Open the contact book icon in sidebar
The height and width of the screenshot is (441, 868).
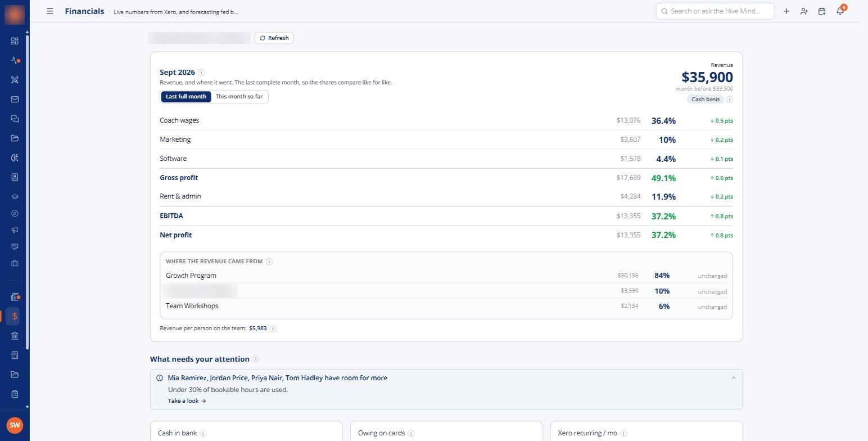tap(15, 177)
